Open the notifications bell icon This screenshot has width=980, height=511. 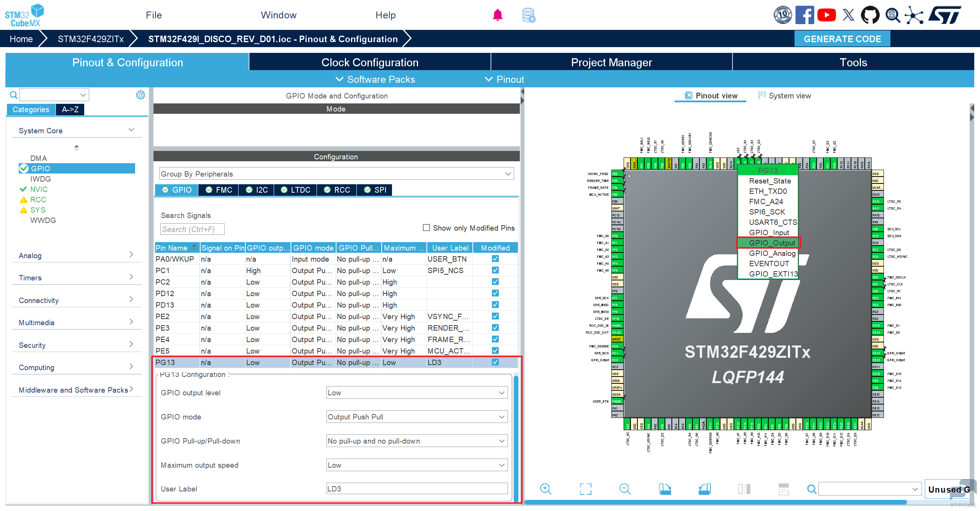pyautogui.click(x=497, y=15)
